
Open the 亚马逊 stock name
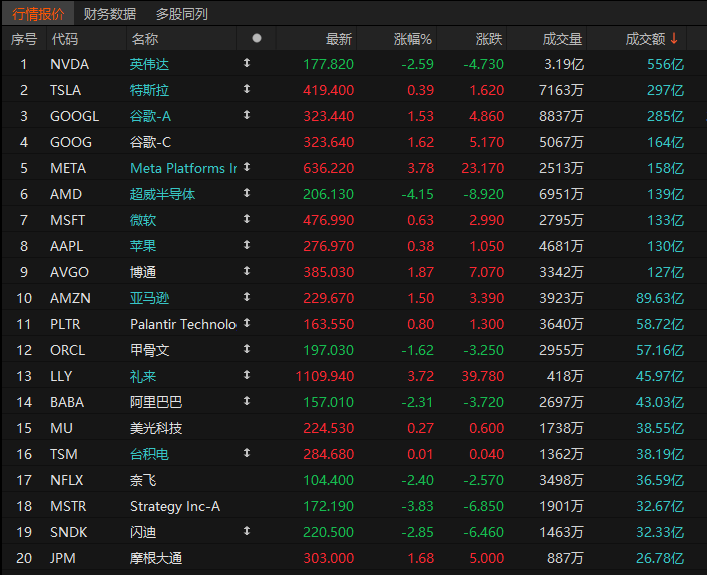click(x=149, y=298)
